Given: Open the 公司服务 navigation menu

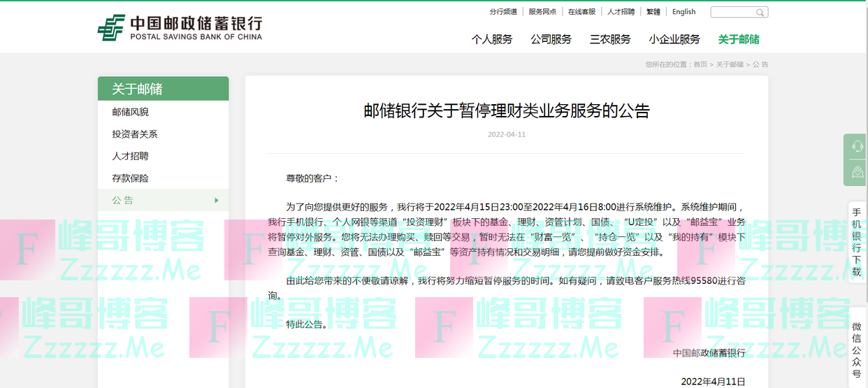Looking at the screenshot, I should 551,39.
